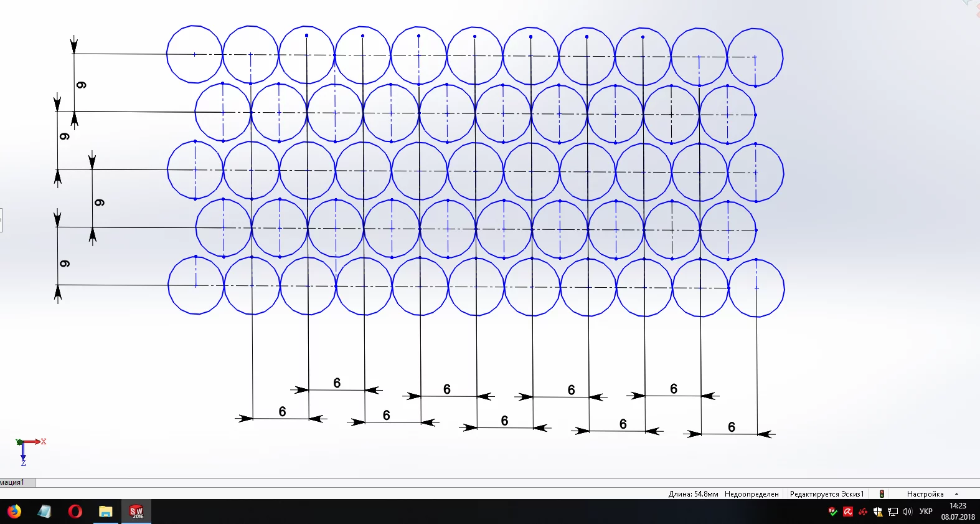Open File Explorer from the taskbar
The width and height of the screenshot is (980, 524).
105,512
